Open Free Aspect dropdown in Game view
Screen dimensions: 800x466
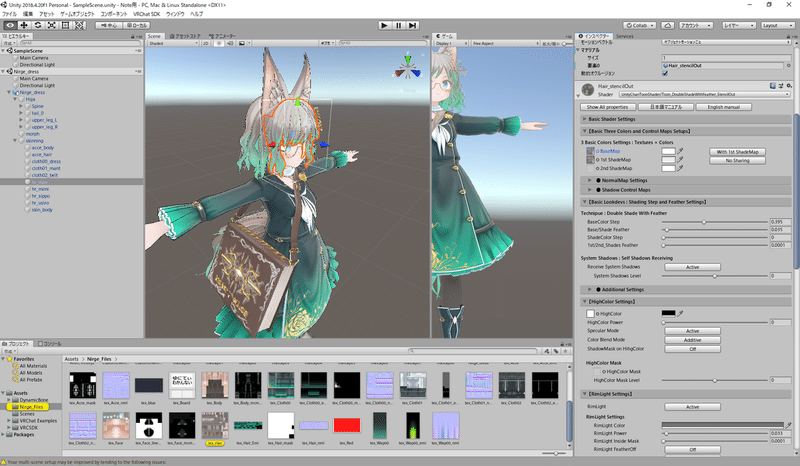[x=505, y=43]
